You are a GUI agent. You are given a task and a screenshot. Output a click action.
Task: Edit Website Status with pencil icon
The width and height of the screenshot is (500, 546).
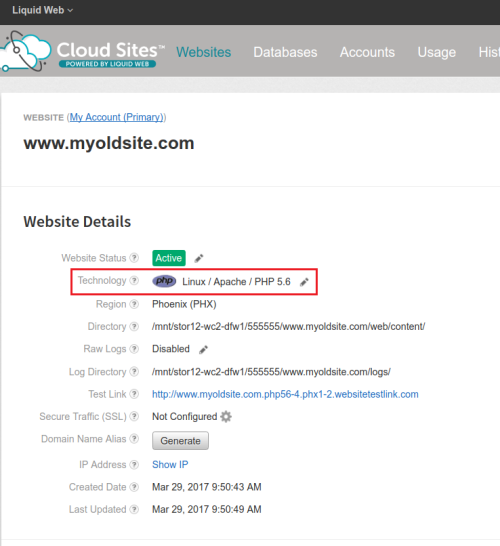click(199, 258)
